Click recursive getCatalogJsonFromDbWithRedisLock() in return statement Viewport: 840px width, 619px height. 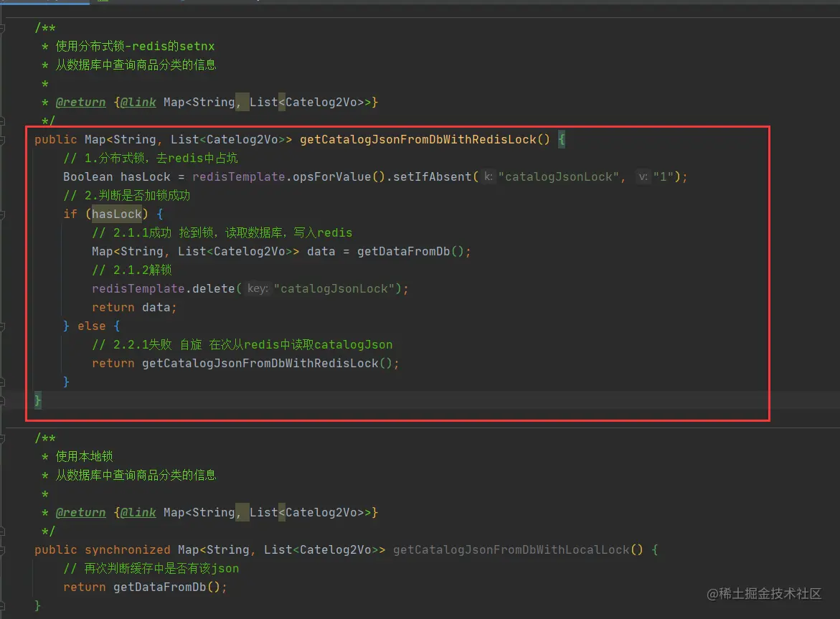coord(268,364)
